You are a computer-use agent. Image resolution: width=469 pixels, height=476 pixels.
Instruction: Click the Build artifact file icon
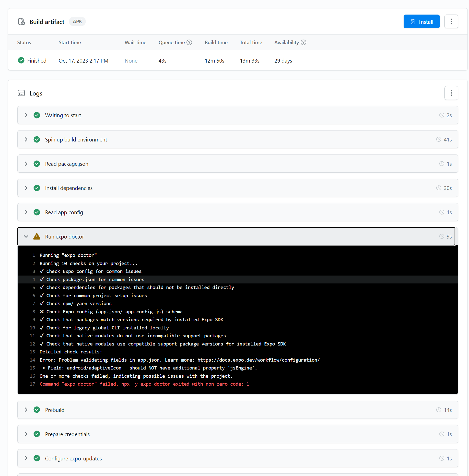[x=21, y=22]
